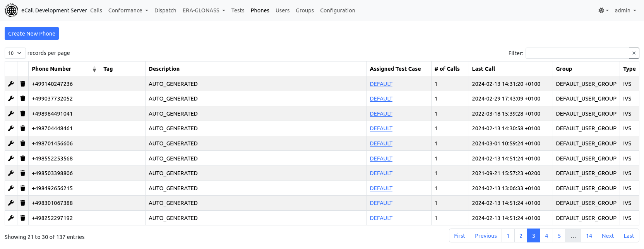
Task: Click trash icon for +498704448461
Action: pos(23,128)
